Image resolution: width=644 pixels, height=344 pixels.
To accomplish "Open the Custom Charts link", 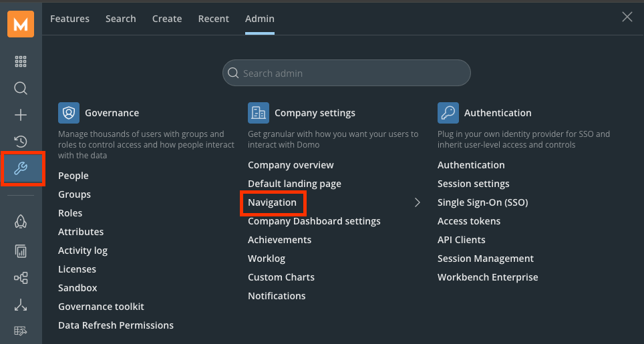I will click(281, 277).
